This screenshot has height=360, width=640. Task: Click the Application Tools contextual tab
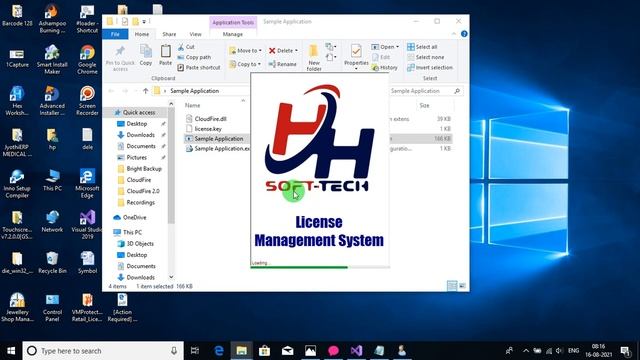point(233,22)
